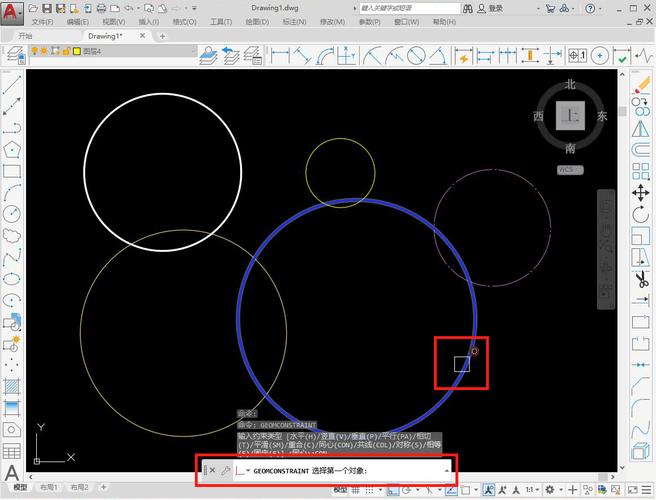Open the annotation scale 1:1 dropdown
Viewport: 656px width, 500px height.
pos(532,489)
